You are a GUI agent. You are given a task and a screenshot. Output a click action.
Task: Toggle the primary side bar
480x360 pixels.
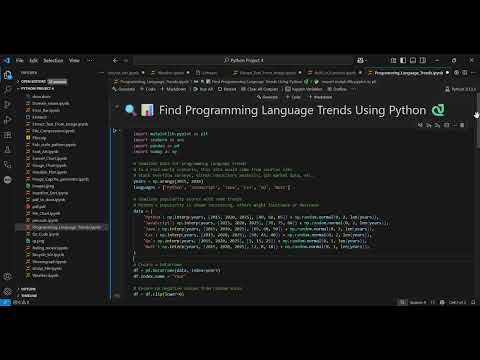pos(403,60)
